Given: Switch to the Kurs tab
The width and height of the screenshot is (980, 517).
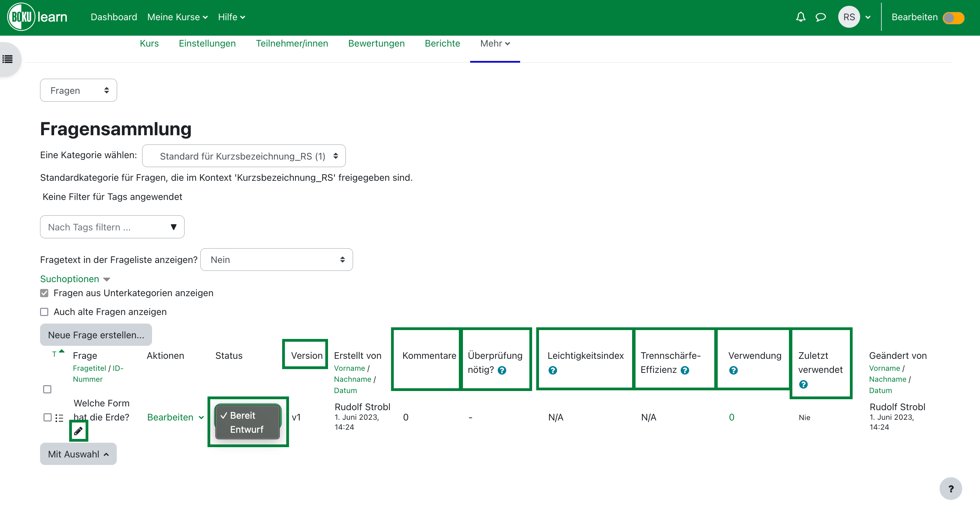Looking at the screenshot, I should point(149,43).
